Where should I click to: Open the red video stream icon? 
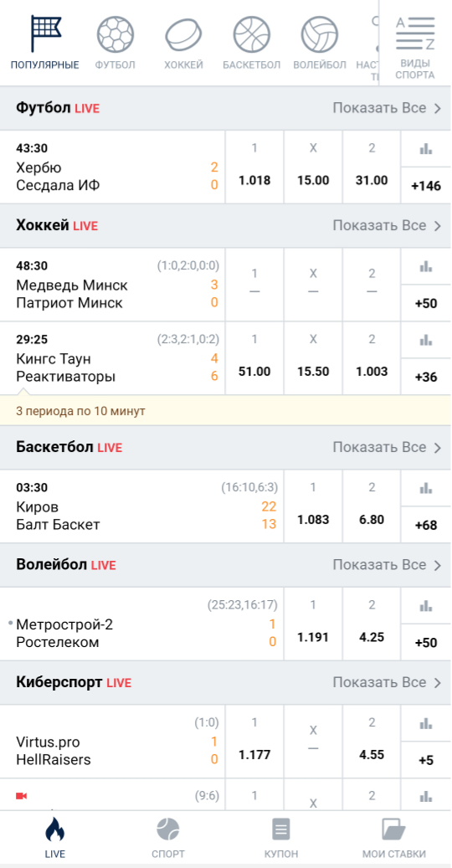point(22,796)
